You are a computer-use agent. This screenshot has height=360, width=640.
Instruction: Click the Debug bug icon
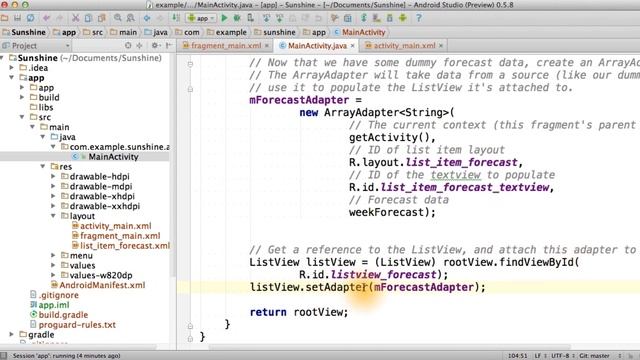point(237,18)
